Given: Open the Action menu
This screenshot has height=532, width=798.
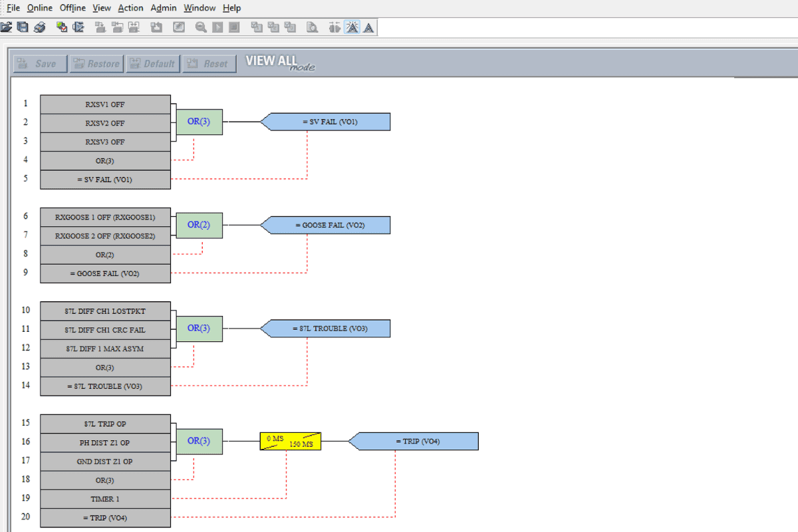Looking at the screenshot, I should click(130, 8).
